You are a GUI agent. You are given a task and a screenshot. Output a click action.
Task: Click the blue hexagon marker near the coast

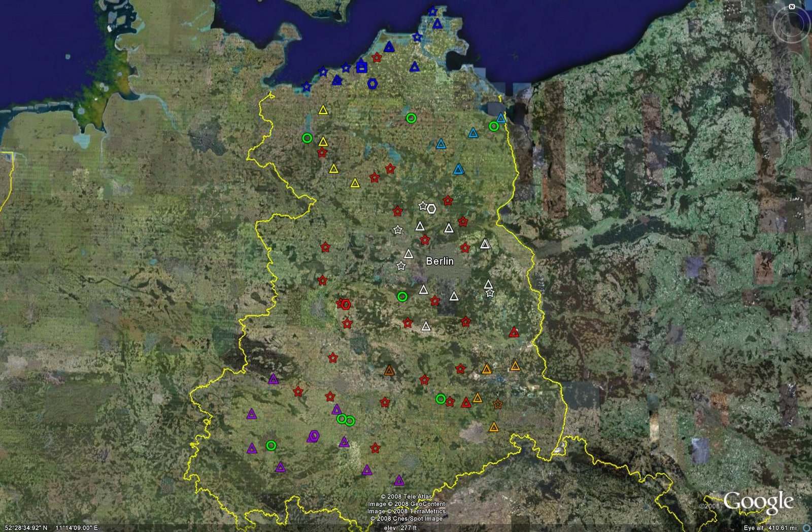373,84
